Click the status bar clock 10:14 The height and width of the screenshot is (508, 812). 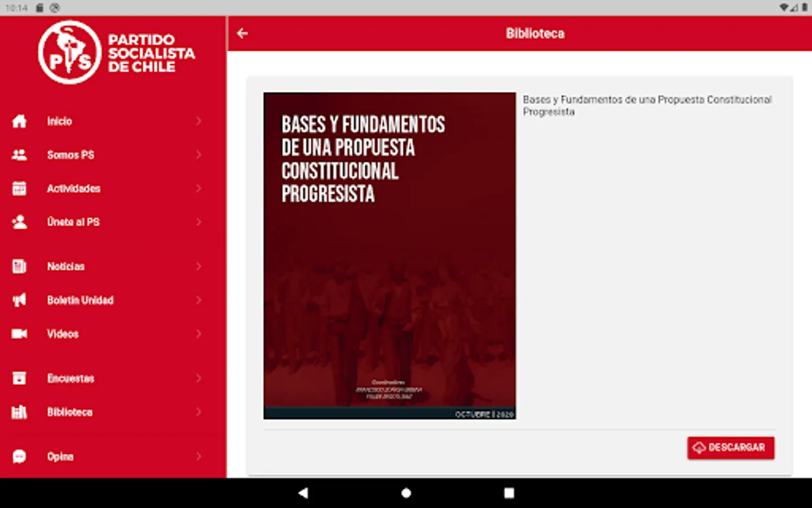pos(16,8)
